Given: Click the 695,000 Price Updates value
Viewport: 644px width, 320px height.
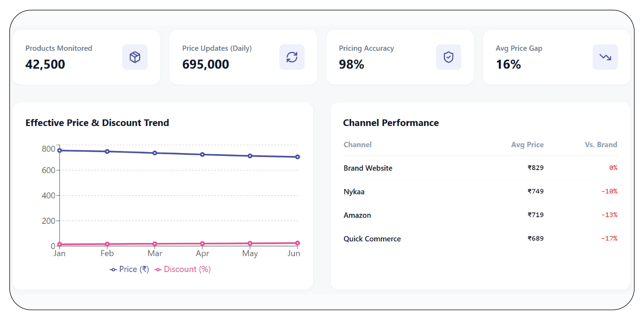Looking at the screenshot, I should point(206,64).
